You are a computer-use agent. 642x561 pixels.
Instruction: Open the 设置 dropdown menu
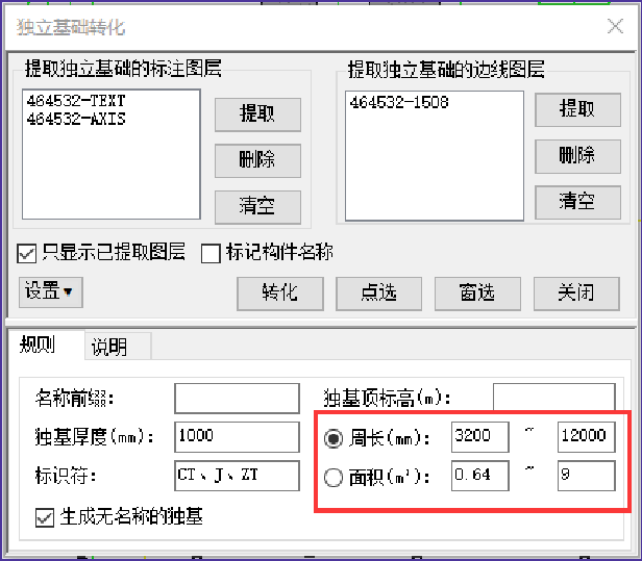click(x=50, y=292)
